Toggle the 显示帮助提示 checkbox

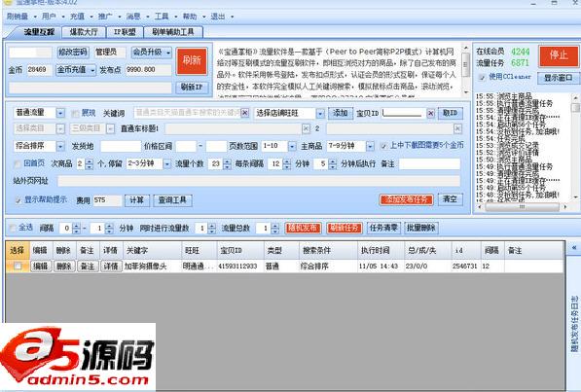point(18,200)
